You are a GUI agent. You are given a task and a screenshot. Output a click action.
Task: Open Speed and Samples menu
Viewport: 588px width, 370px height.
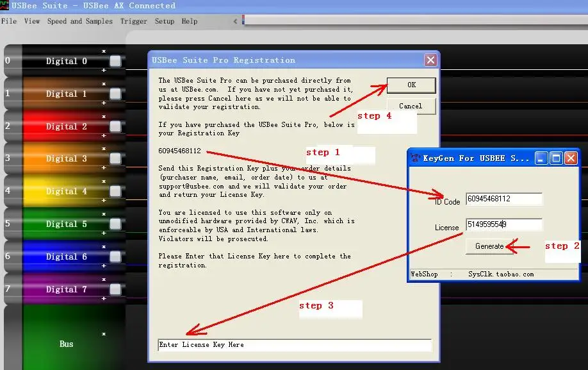point(80,21)
